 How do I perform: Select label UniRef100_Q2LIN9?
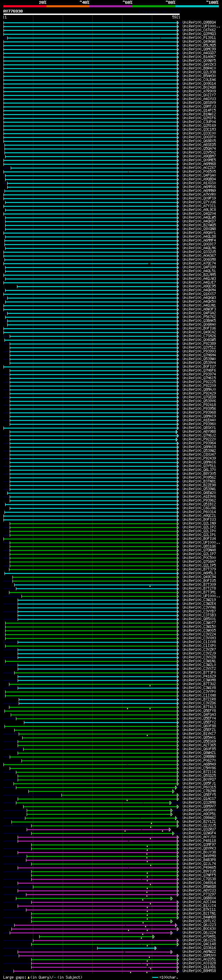[199, 524]
